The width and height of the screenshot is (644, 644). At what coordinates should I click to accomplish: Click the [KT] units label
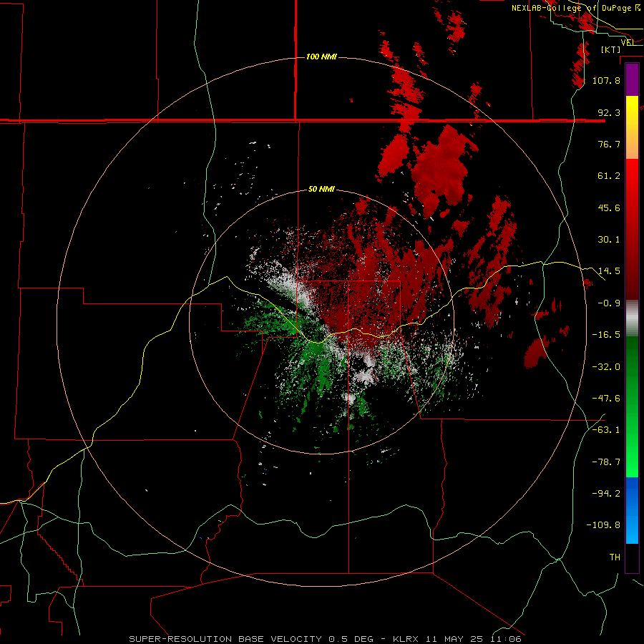(611, 49)
